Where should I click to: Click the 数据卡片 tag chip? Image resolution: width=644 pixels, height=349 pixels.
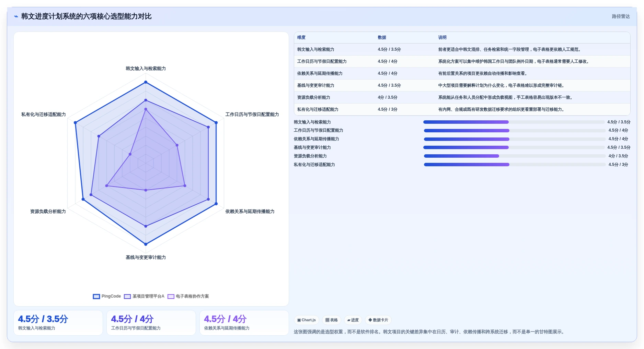(378, 320)
